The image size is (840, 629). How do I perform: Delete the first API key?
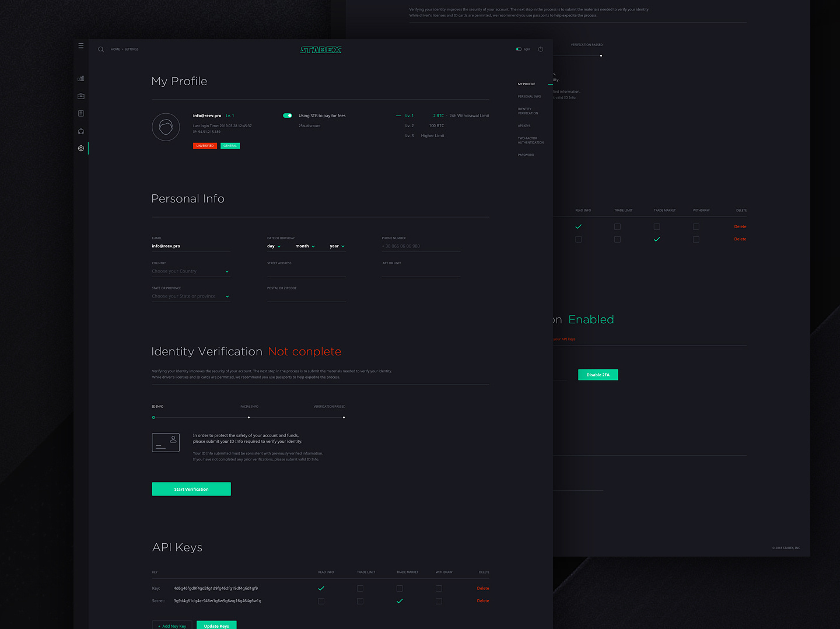pyautogui.click(x=482, y=588)
